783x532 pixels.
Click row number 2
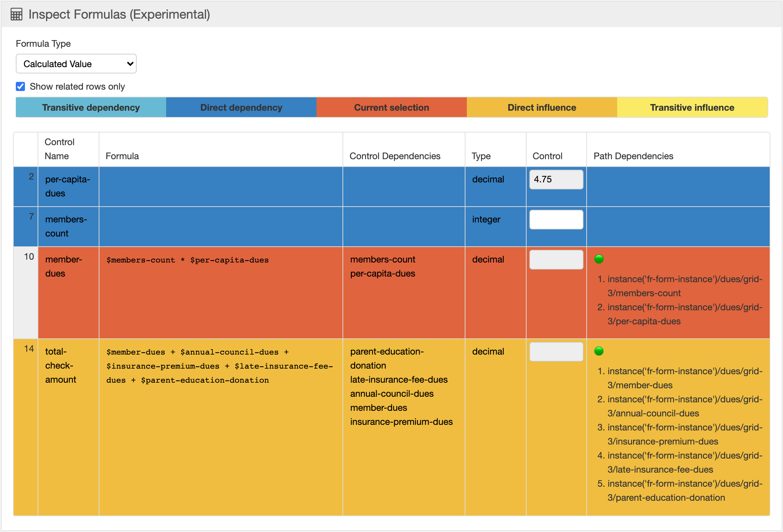click(31, 177)
